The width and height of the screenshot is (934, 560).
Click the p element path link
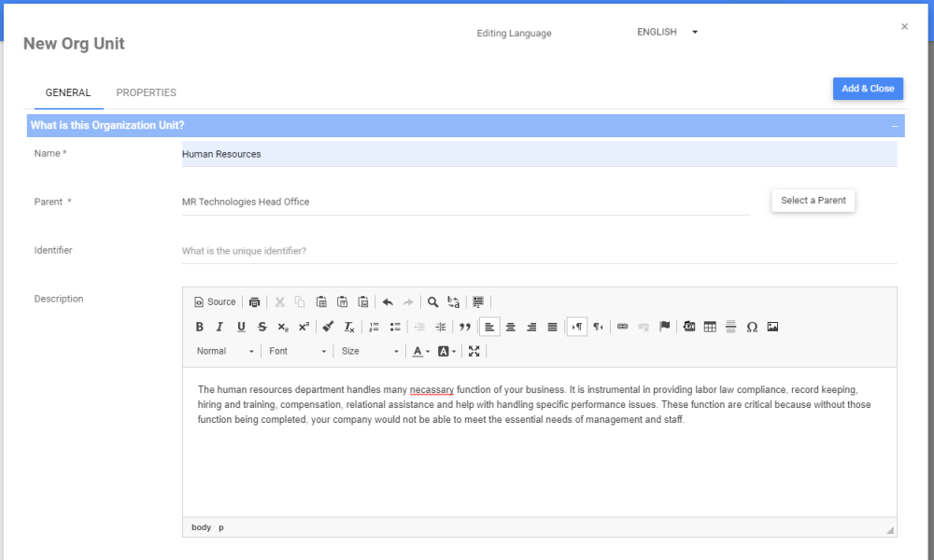(x=221, y=527)
